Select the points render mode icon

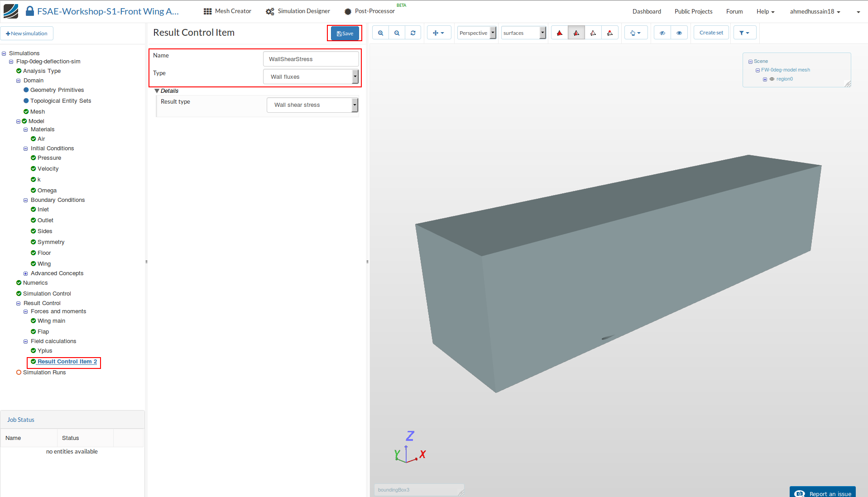[x=610, y=33]
